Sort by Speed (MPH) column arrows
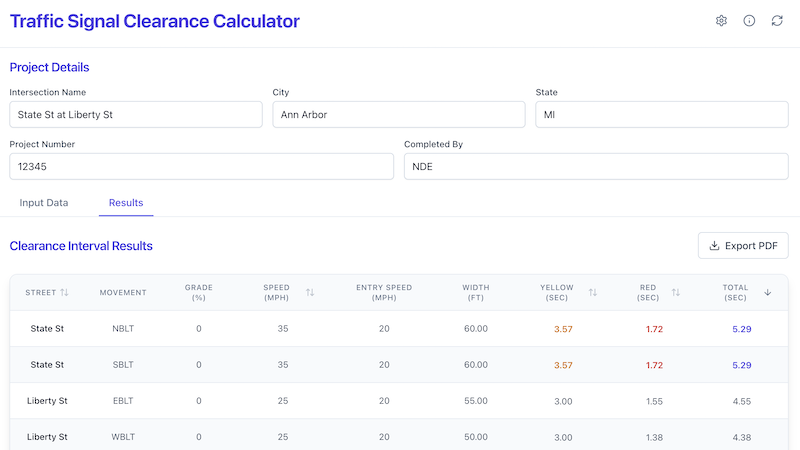The height and width of the screenshot is (450, 800). pos(310,292)
